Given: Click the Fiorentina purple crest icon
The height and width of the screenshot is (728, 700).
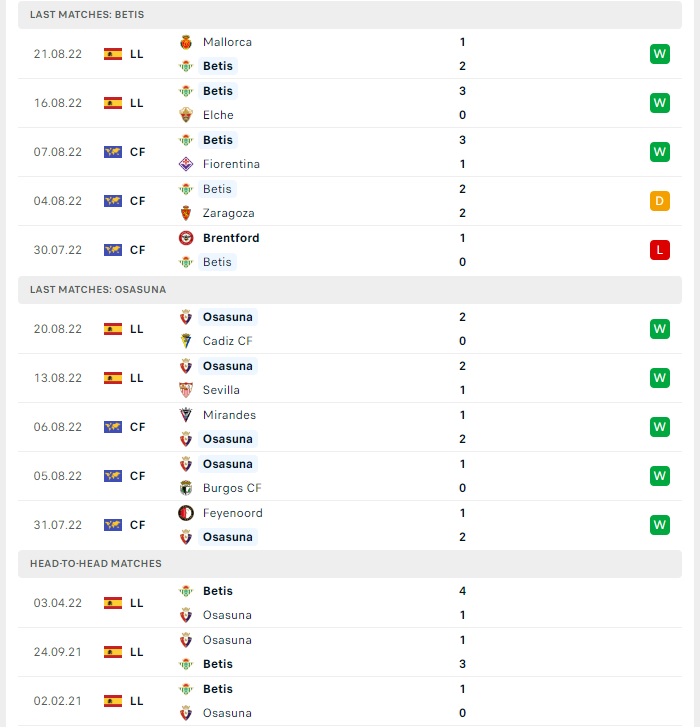Looking at the screenshot, I should click(186, 164).
